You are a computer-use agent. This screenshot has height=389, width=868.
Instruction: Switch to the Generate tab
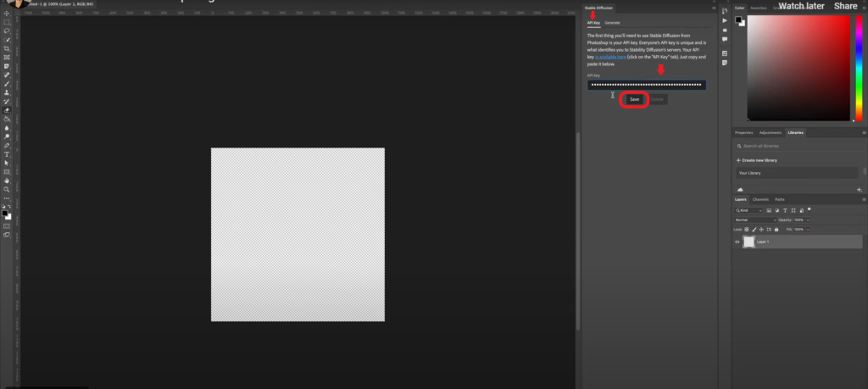pos(612,23)
